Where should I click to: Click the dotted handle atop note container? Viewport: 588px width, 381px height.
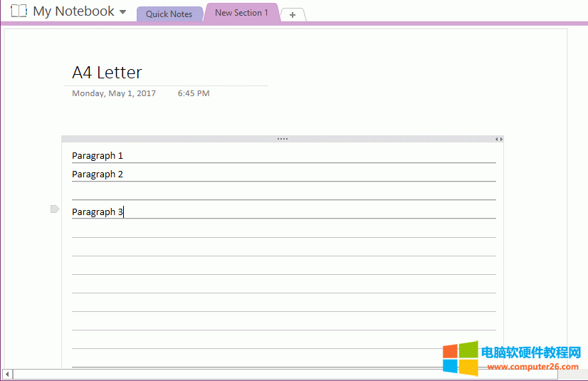click(283, 139)
